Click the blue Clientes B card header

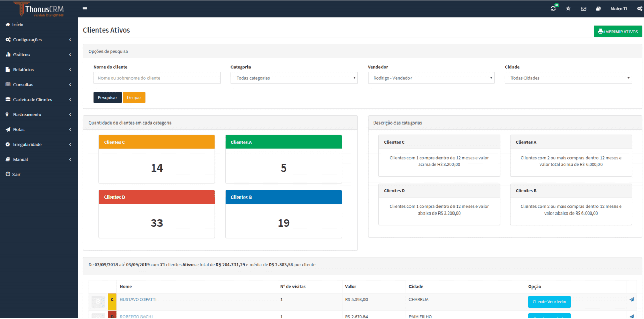[x=284, y=198]
